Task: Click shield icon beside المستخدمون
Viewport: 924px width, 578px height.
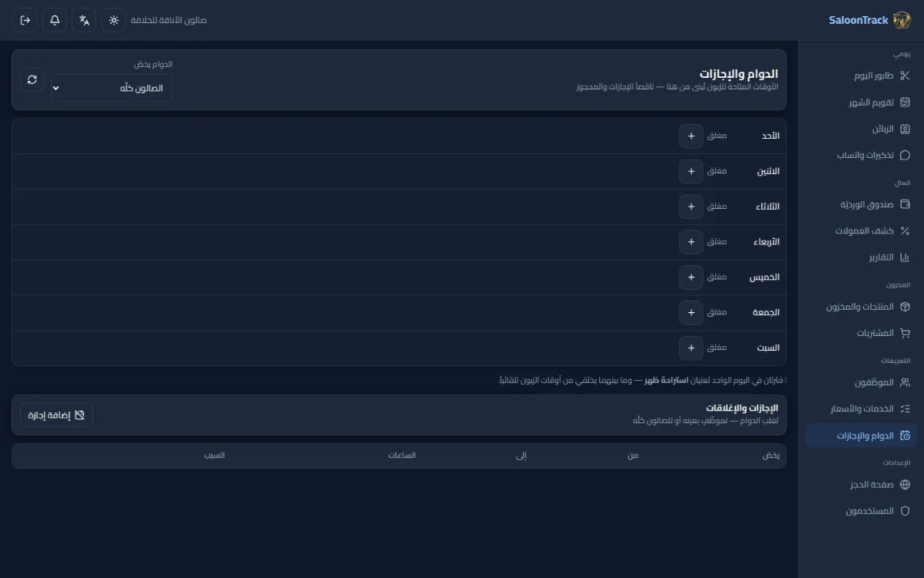Action: (905, 511)
